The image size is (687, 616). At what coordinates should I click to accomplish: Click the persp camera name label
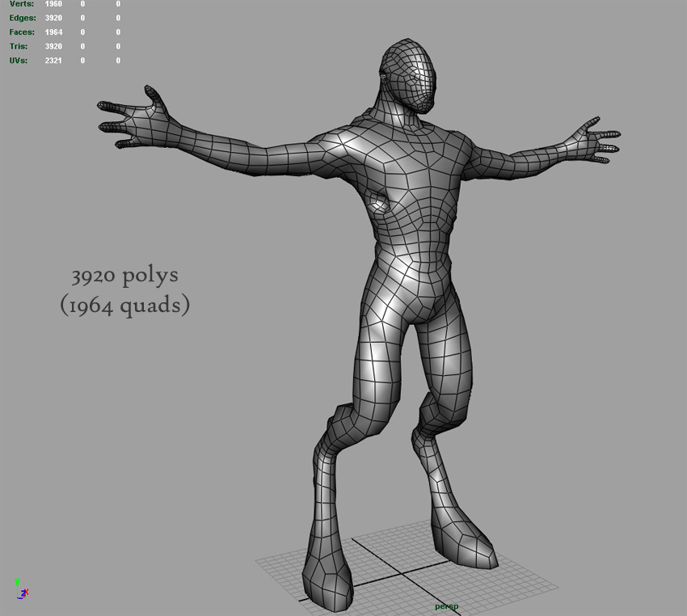pos(446,606)
